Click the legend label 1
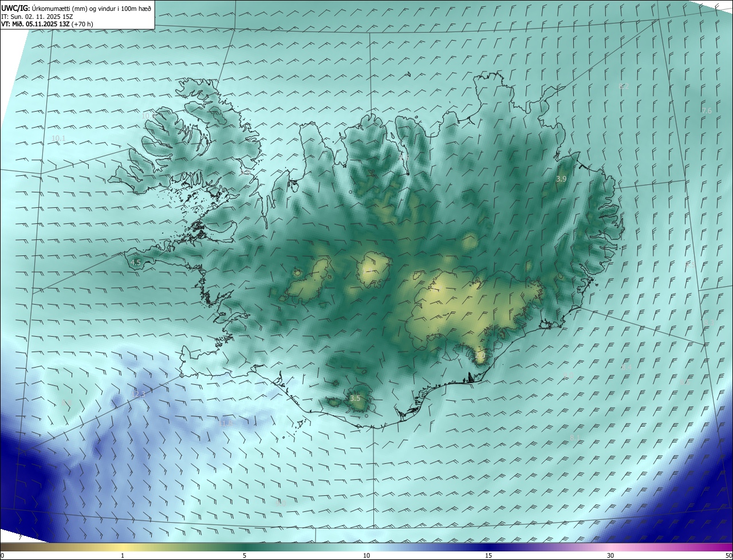Screen dimensions: 733x560 pos(123,555)
